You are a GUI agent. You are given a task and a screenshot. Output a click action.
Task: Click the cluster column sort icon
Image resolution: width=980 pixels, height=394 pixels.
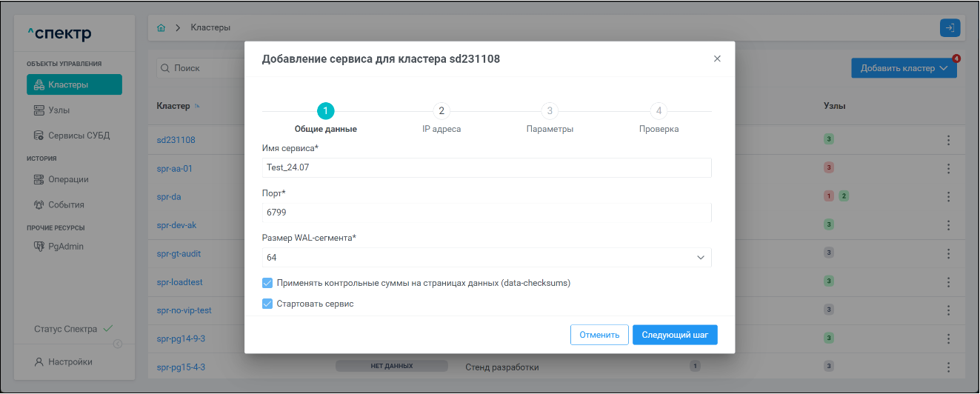tap(198, 107)
